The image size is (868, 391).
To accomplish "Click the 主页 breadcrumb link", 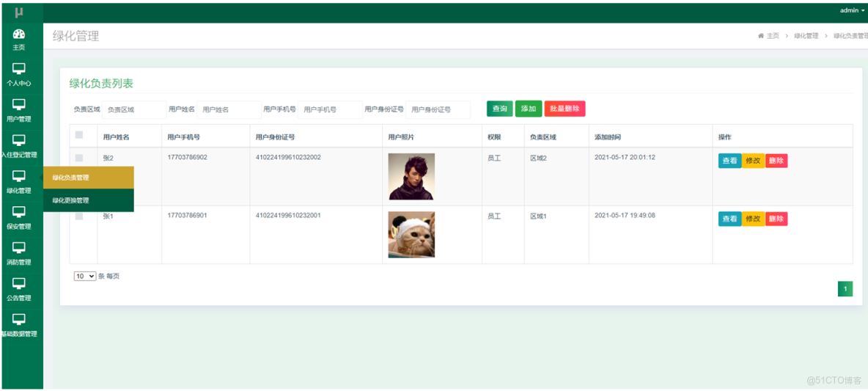I will pos(773,35).
